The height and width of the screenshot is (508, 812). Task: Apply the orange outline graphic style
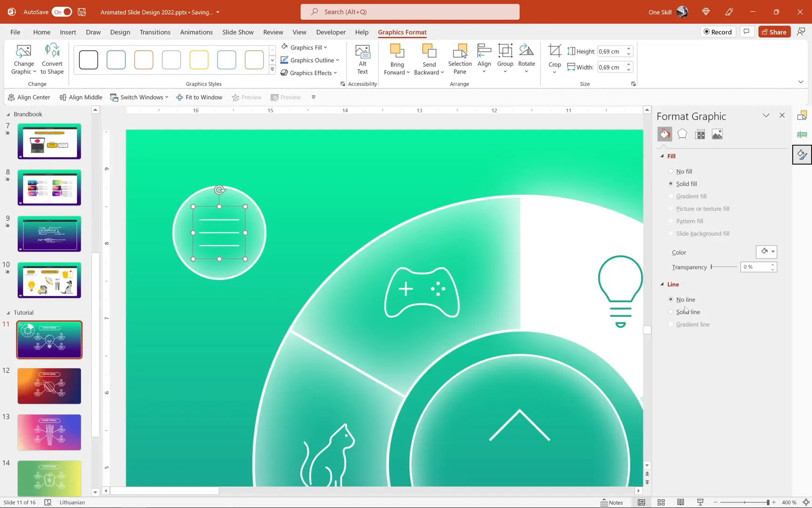(x=143, y=60)
